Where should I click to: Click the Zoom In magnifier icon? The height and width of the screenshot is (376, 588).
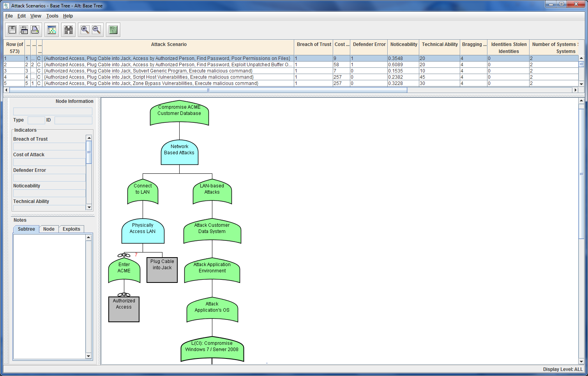click(85, 30)
